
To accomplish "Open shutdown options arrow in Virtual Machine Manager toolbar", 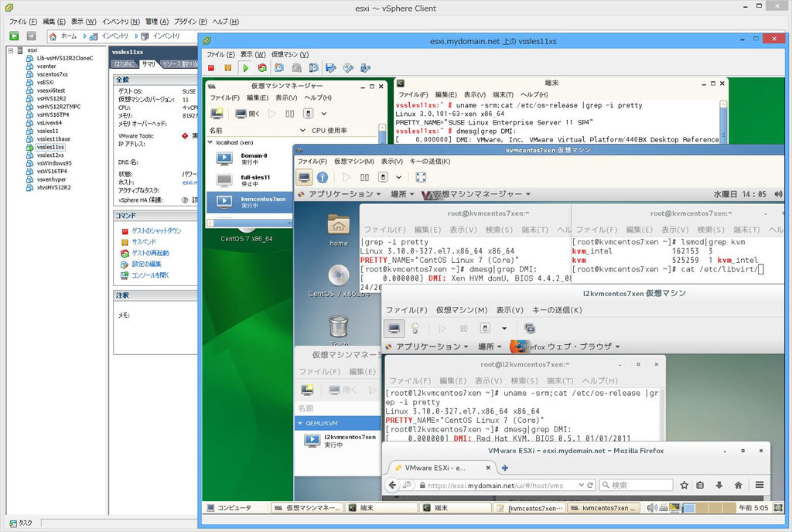I will point(324,114).
